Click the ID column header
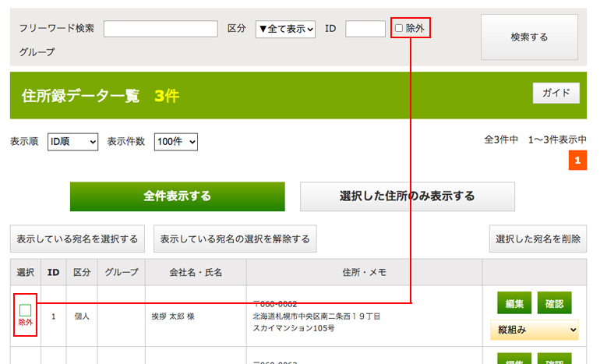Viewport: 600px width, 364px height. (x=53, y=272)
